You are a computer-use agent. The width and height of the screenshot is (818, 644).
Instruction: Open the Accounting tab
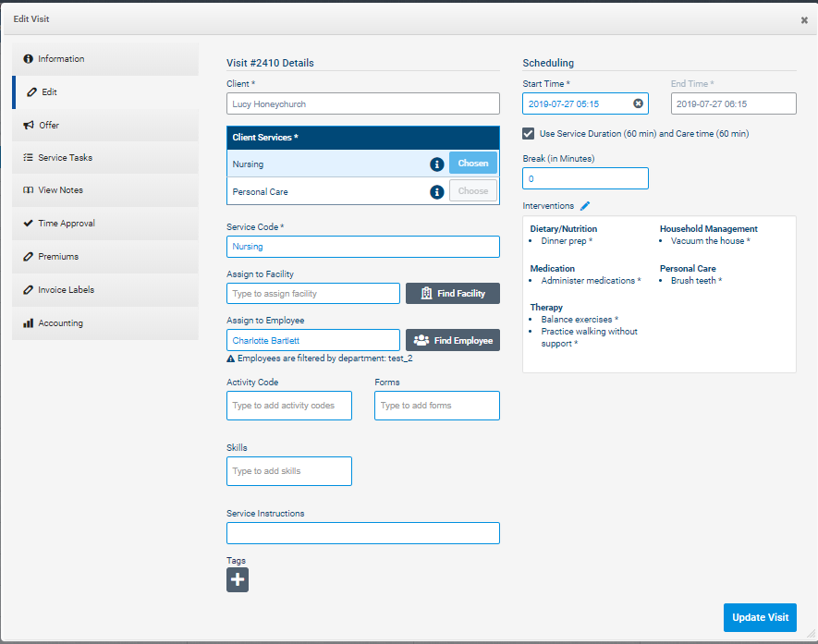[x=105, y=323]
